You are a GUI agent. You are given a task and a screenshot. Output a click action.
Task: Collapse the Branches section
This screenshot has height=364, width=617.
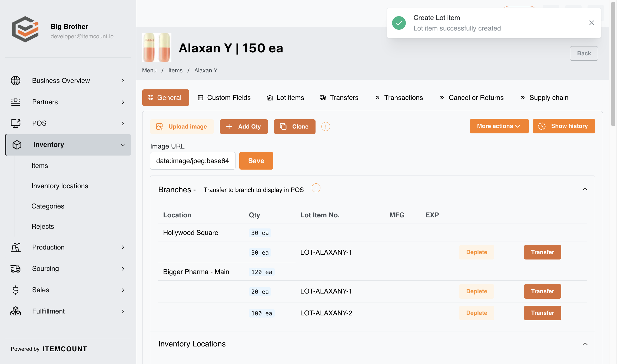coord(585,189)
